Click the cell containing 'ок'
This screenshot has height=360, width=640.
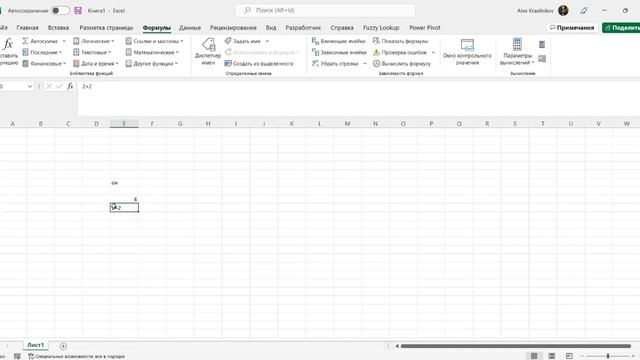[x=124, y=183]
